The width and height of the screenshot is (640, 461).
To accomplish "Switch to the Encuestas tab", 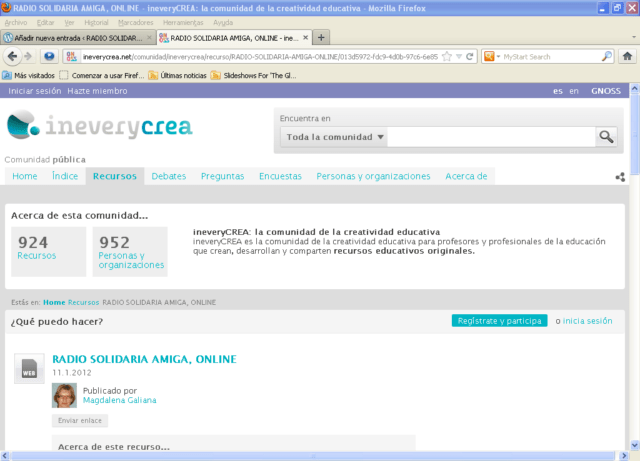I will pos(280,176).
